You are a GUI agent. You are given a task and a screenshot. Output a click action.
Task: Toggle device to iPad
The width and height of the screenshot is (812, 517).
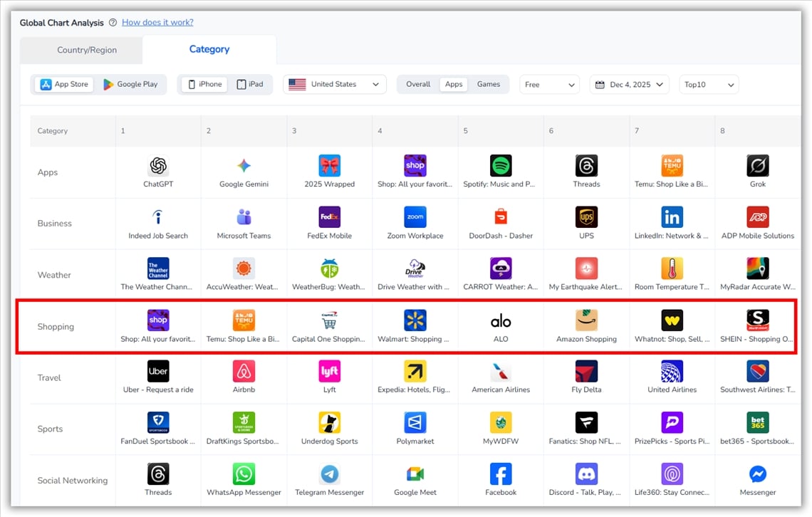coord(250,84)
